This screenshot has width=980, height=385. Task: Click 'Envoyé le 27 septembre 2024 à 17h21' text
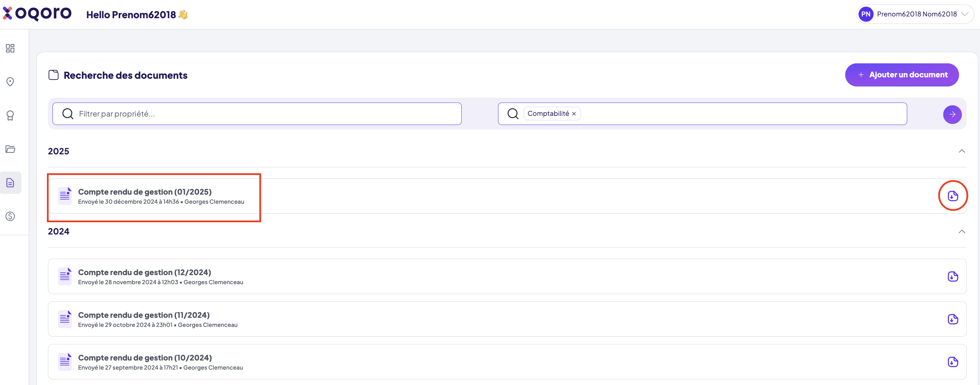point(128,367)
